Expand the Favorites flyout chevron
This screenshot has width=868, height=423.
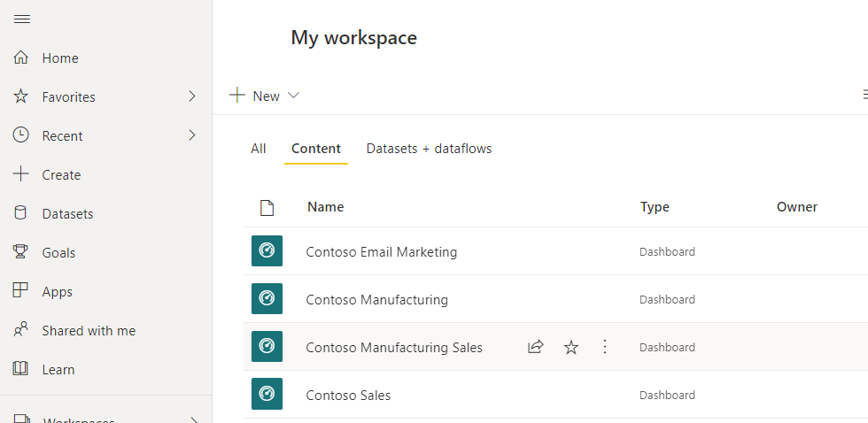coord(192,96)
